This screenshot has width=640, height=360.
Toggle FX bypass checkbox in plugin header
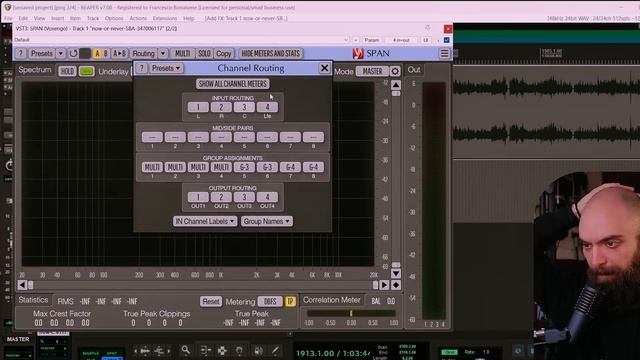coord(447,40)
